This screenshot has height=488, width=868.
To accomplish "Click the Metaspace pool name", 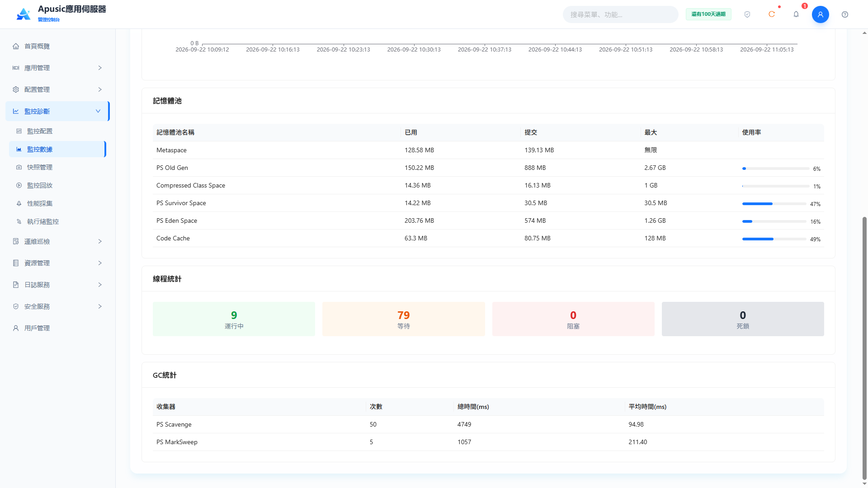I will 171,150.
